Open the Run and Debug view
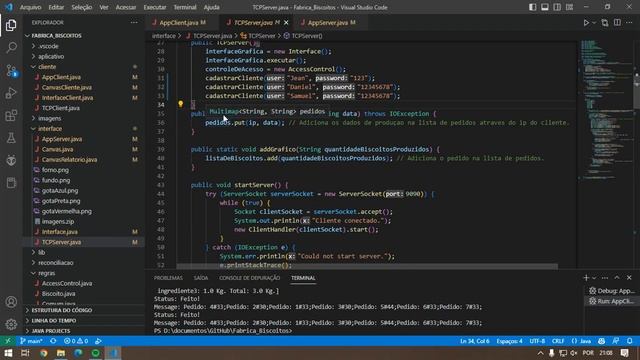Viewport: 640px width, 360px height. coord(11,93)
